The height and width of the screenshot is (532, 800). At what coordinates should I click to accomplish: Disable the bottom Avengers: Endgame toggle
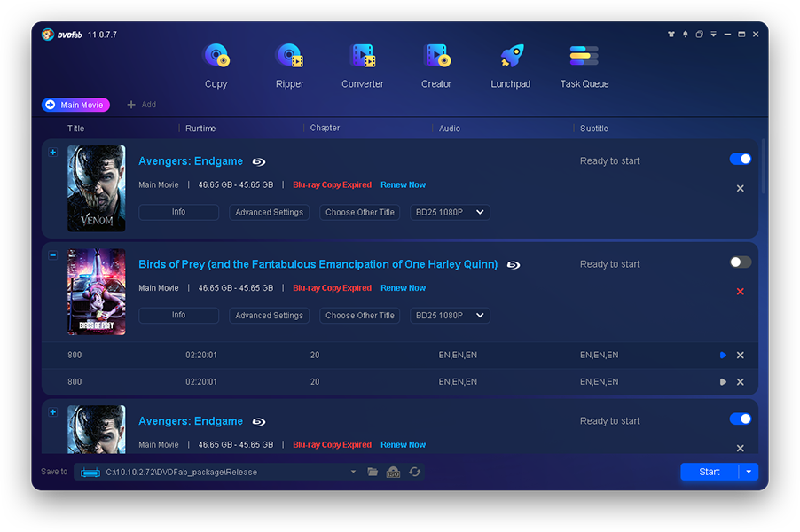[740, 418]
